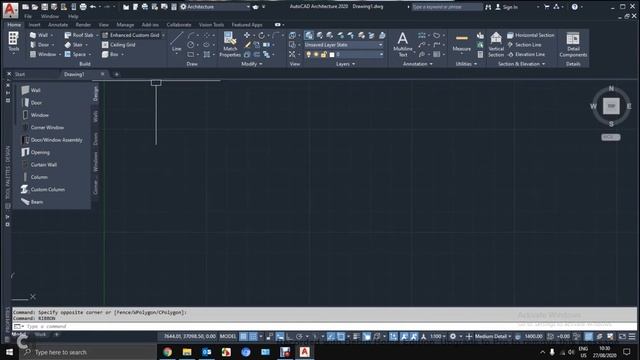
Task: Select the Roof Slab tool
Action: pos(79,35)
